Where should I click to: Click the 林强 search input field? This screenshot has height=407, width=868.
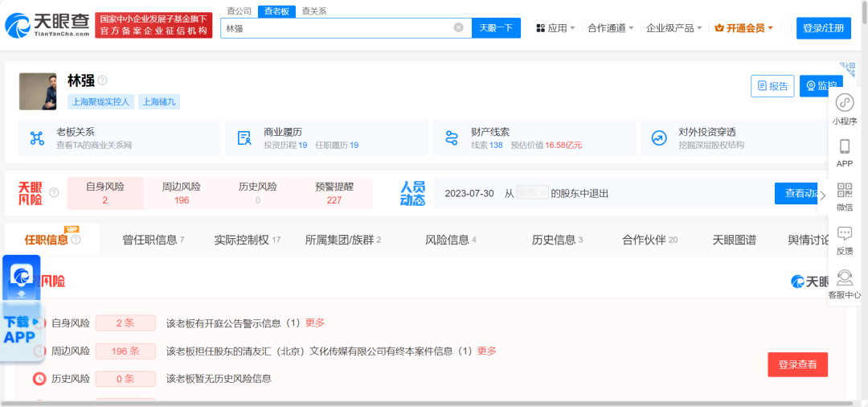(338, 28)
